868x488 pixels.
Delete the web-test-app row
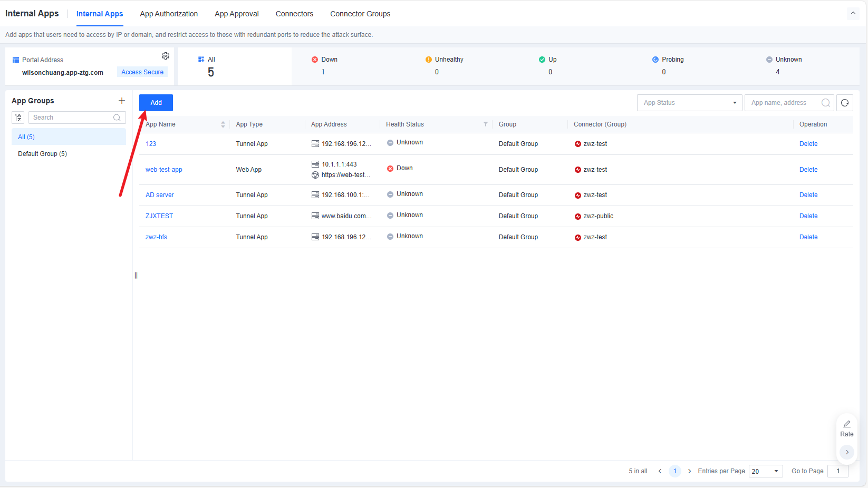pos(808,170)
